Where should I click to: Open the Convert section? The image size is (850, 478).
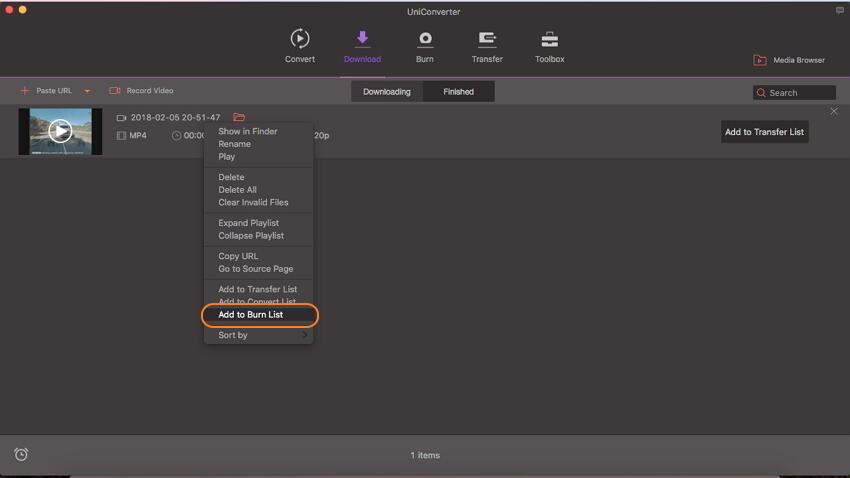click(x=300, y=46)
